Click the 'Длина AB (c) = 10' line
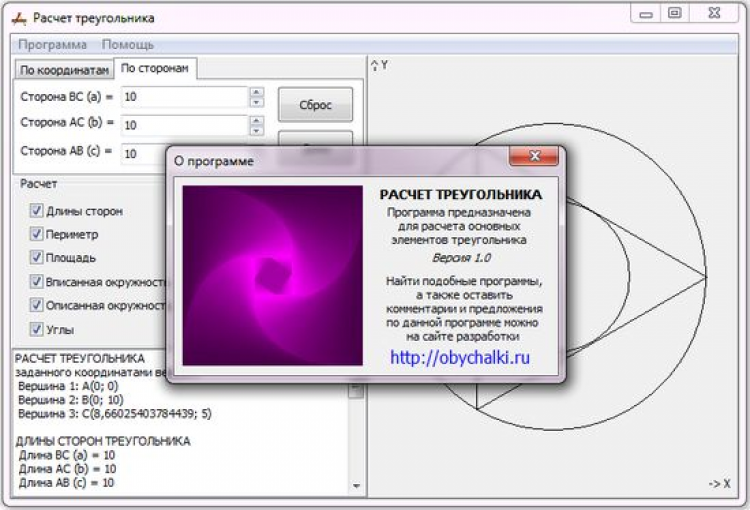 pos(66,483)
